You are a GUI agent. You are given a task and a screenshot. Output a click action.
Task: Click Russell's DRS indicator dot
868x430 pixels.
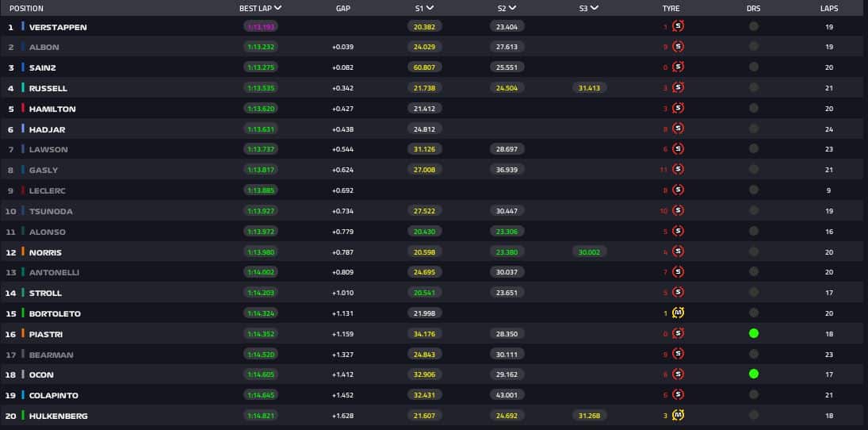pos(753,87)
